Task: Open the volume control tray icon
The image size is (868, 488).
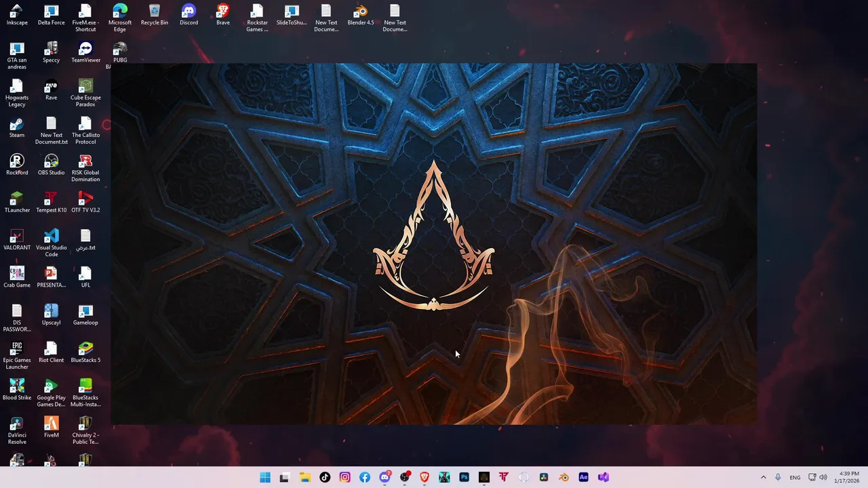Action: [x=823, y=477]
